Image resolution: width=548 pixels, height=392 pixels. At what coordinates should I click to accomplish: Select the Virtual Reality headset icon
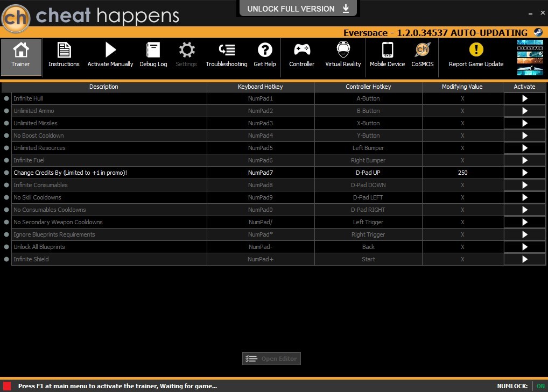click(343, 51)
